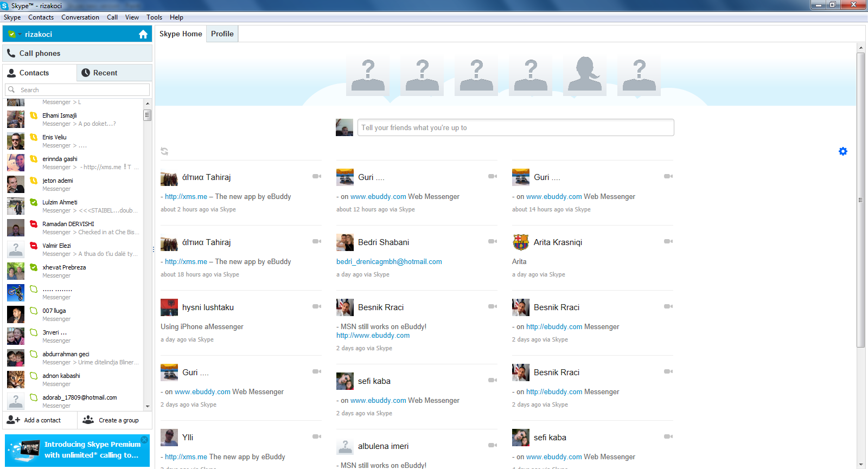This screenshot has width=868, height=469.
Task: Open the Skype menu
Action: coord(12,17)
